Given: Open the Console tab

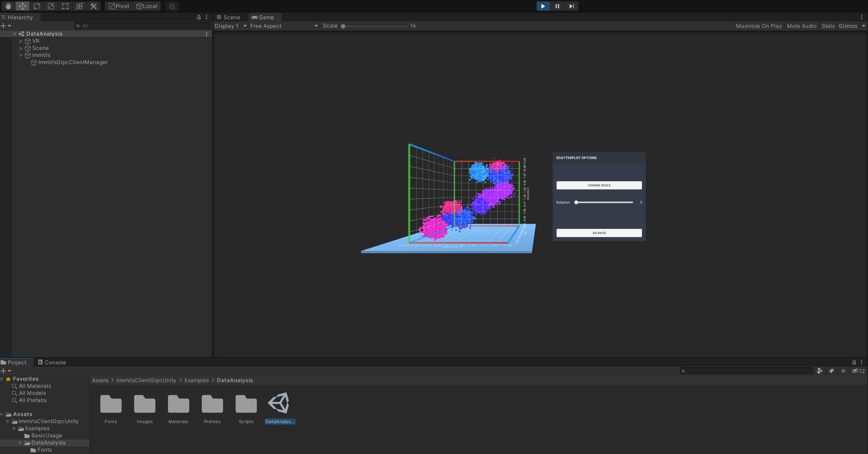Looking at the screenshot, I should point(52,362).
